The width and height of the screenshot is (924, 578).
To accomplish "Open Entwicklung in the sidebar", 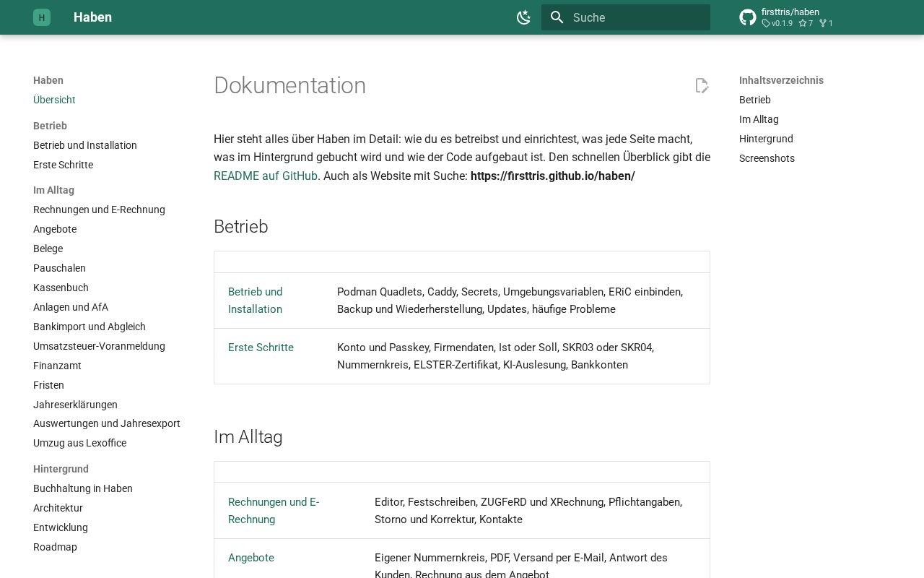I will tap(61, 527).
